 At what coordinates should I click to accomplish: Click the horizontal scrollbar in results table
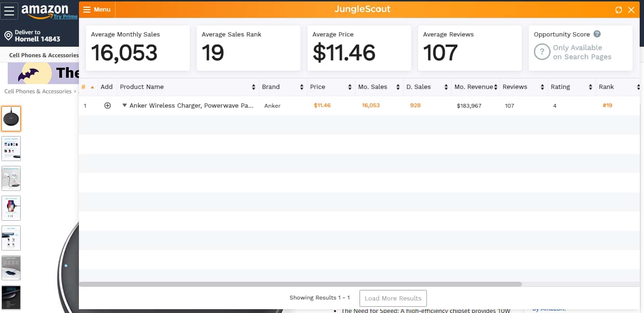click(300, 284)
